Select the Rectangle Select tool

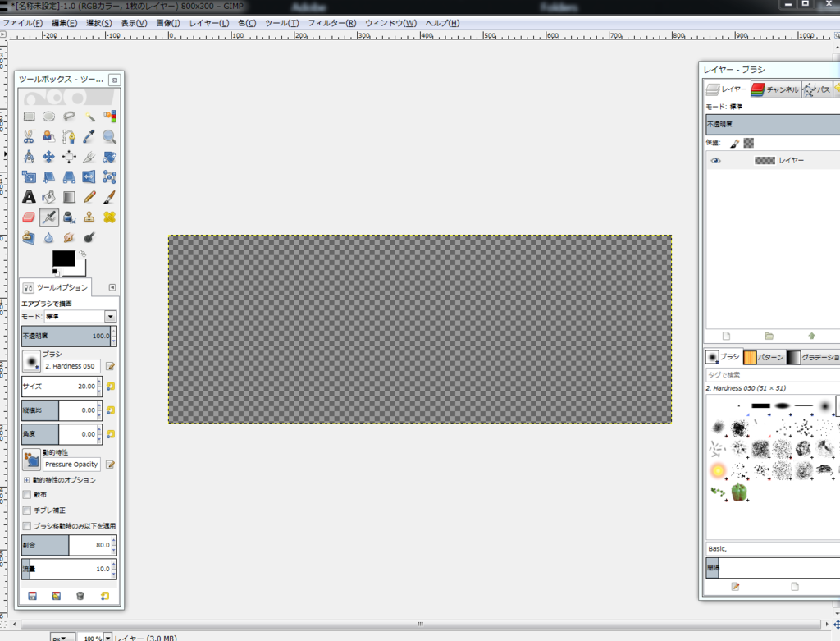pyautogui.click(x=29, y=117)
